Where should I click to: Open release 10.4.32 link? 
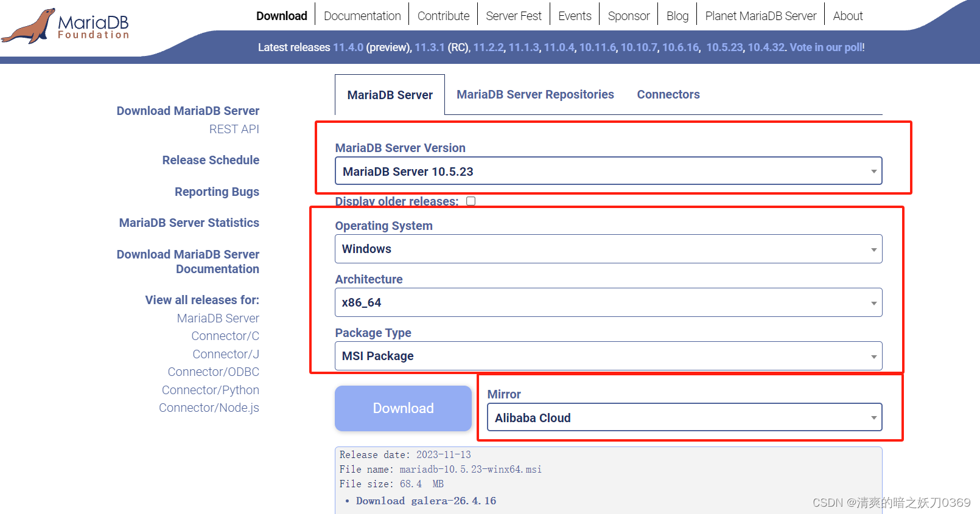[766, 47]
